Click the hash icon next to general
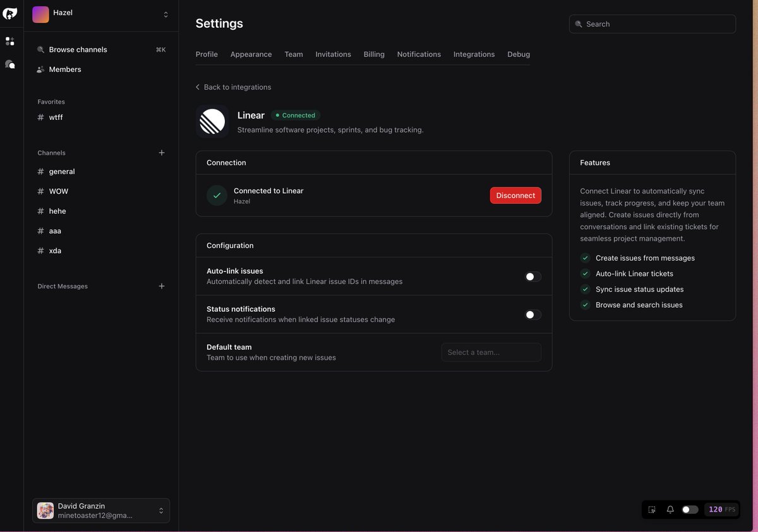Viewport: 758px width, 532px height. tap(41, 172)
